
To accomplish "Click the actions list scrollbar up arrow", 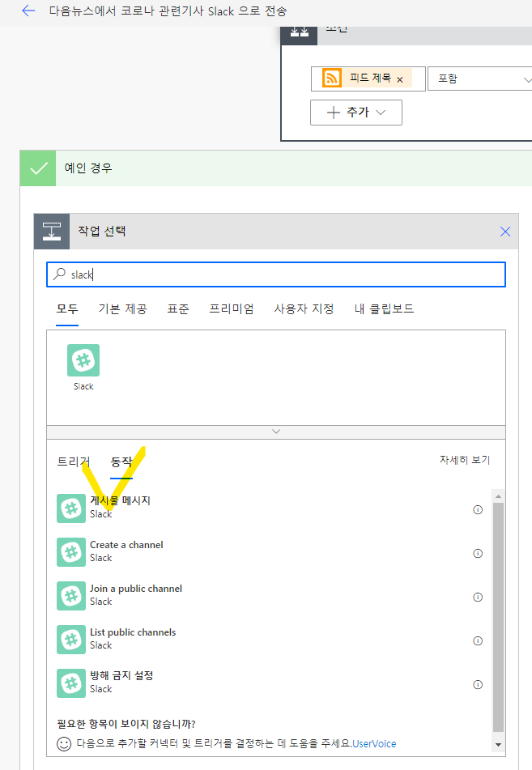I will point(498,496).
